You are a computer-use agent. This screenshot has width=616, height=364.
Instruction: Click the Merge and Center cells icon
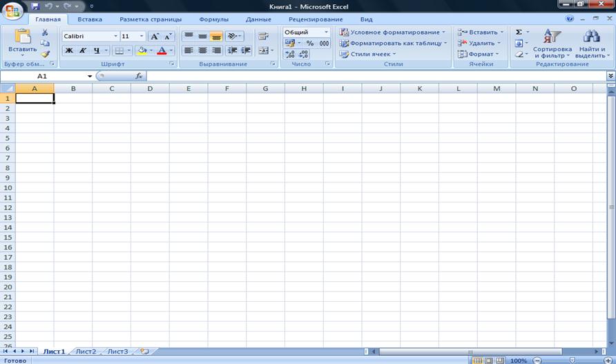click(264, 50)
